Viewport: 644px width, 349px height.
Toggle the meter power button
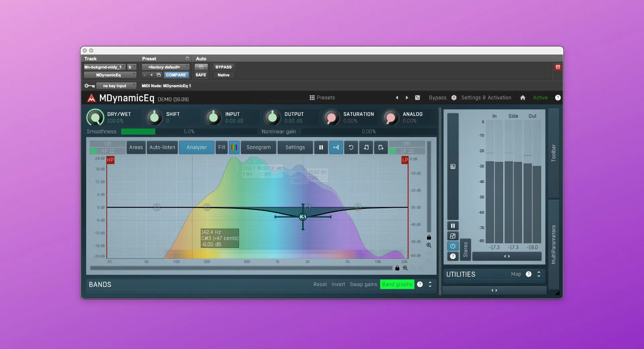point(453,246)
